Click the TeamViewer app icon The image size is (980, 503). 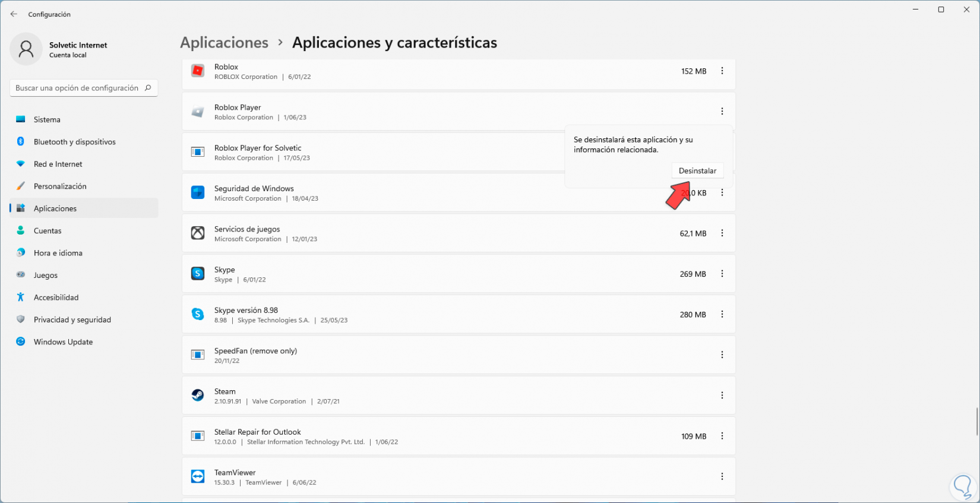198,477
